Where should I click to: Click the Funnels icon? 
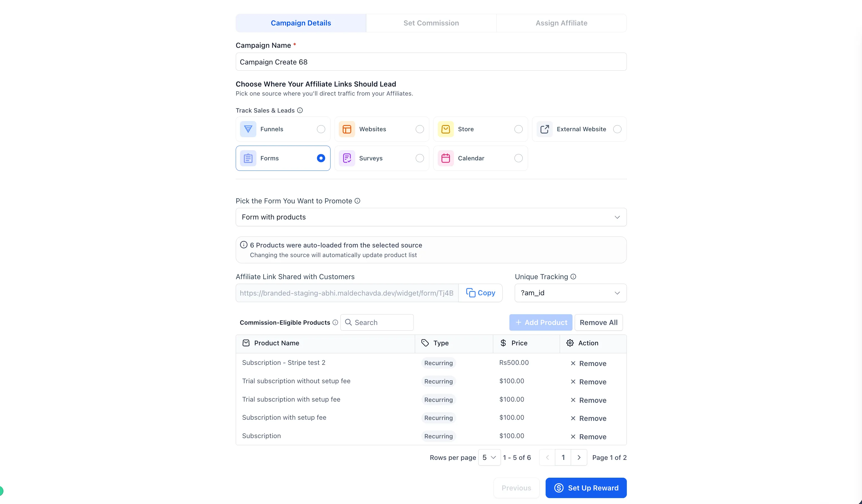pos(248,129)
